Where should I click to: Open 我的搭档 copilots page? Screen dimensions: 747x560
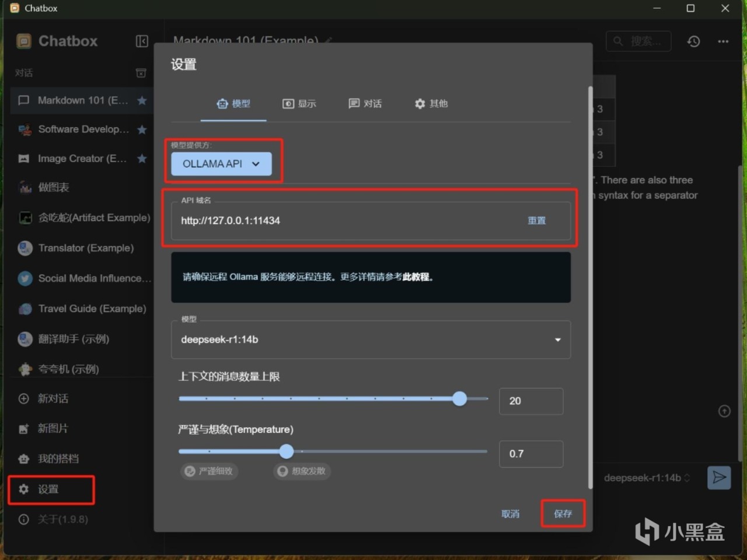click(82, 459)
